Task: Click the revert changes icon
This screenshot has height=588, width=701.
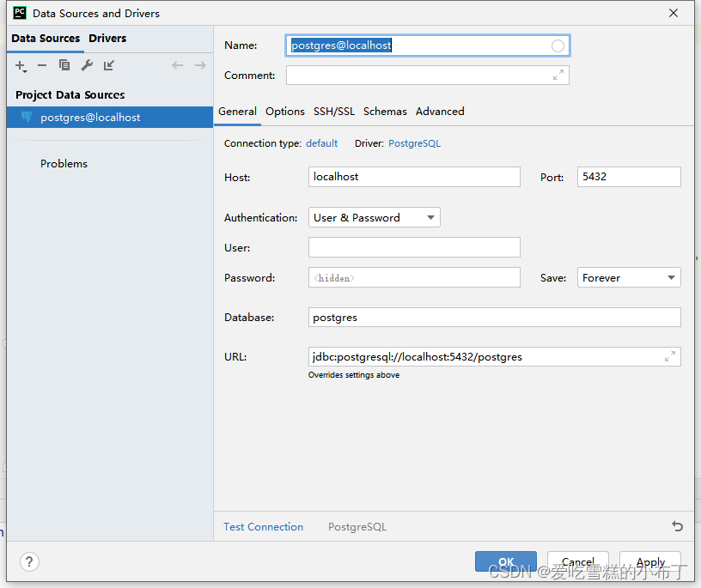Action: coord(677,526)
